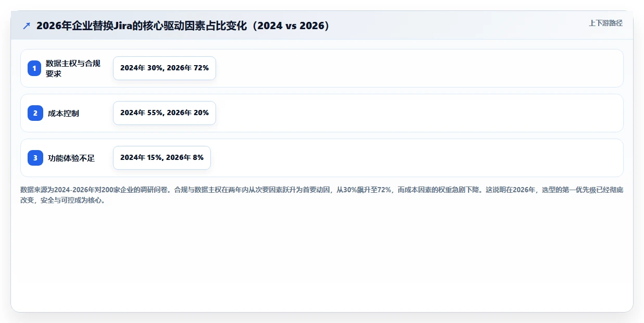Select the number 1 badge for 数据主权与合规要求
644x323 pixels.
tap(34, 68)
